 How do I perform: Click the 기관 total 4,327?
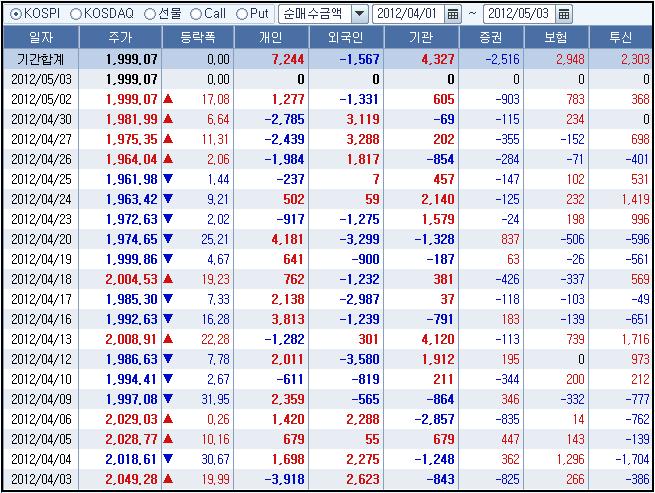(438, 59)
